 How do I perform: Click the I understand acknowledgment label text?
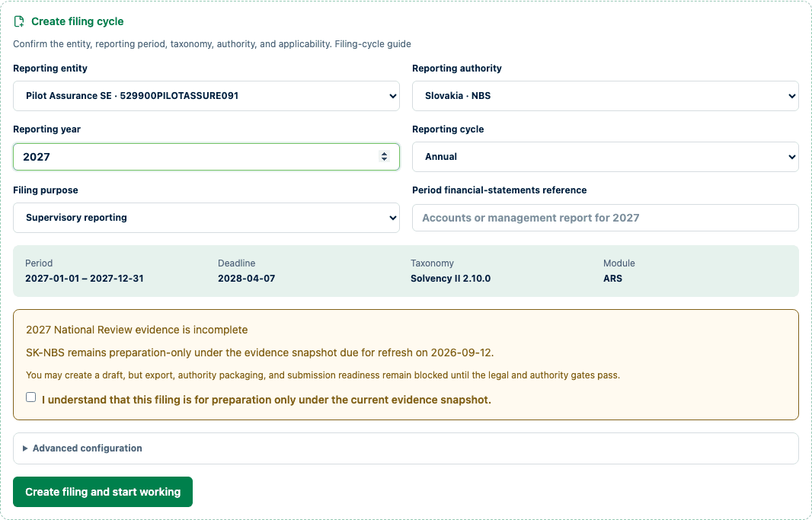[266, 400]
